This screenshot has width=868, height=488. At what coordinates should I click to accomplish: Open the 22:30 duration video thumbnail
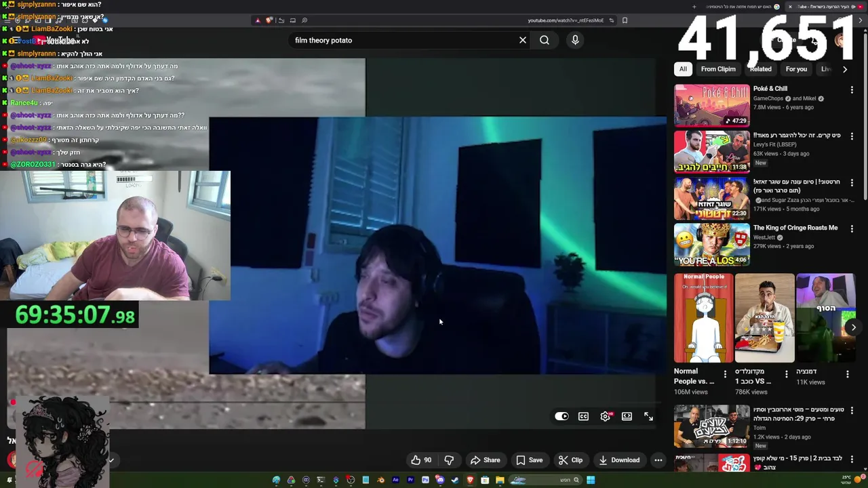tap(712, 198)
